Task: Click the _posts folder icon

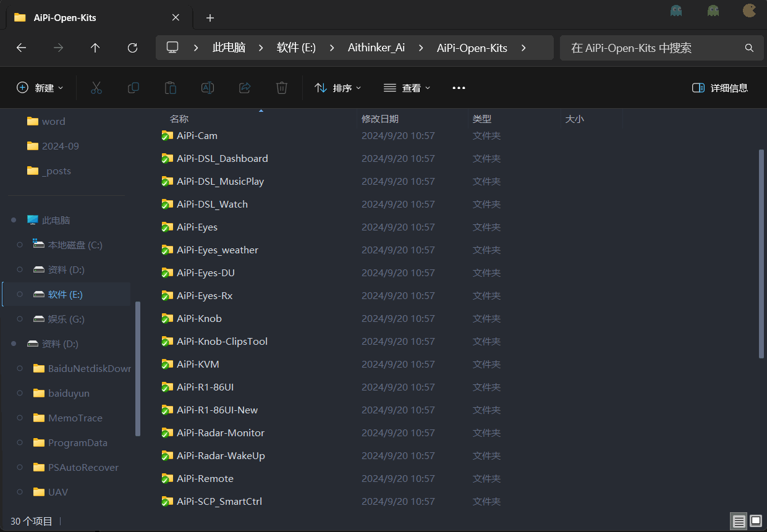Action: 33,171
